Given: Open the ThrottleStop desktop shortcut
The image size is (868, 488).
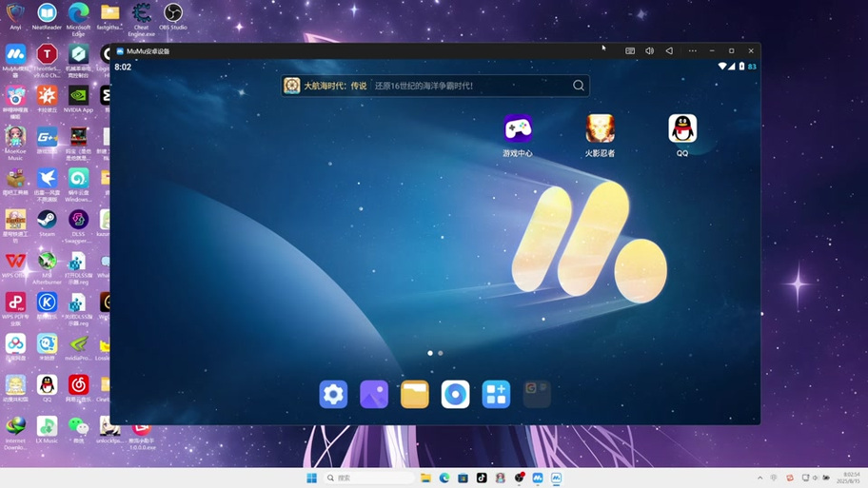Looking at the screenshot, I should [47, 61].
